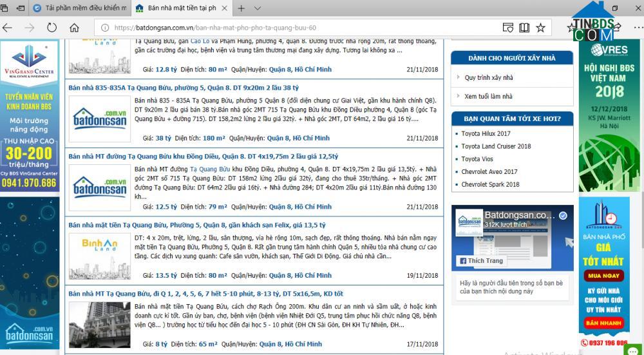This screenshot has height=355, width=644.
Task: Open listing Bán nhà 835-835A Tạ Quang Bửu
Action: pyautogui.click(x=184, y=87)
